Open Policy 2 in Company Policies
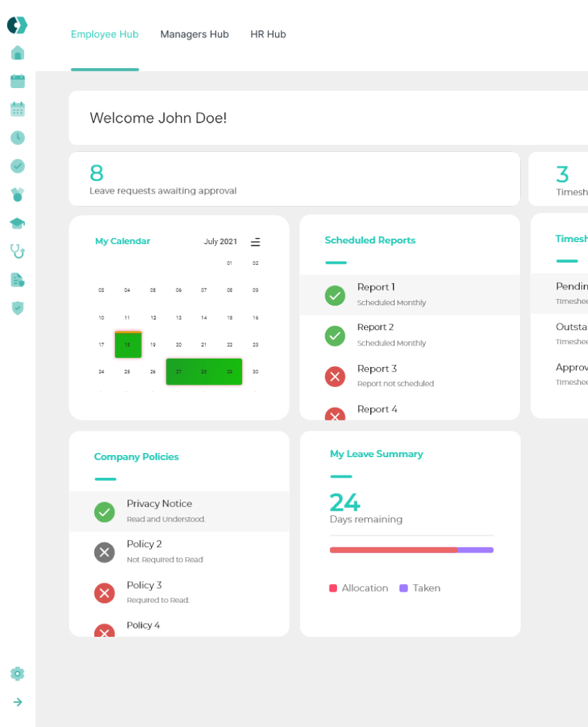 click(180, 551)
